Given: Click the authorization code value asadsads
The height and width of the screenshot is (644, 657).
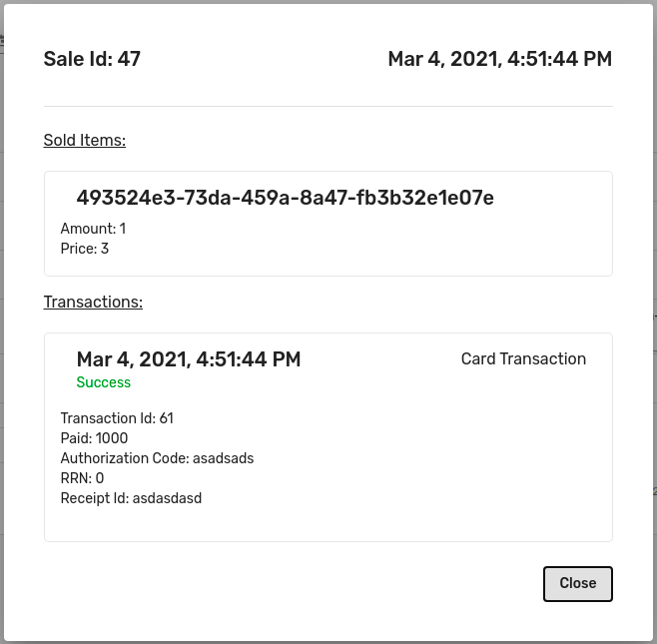Looking at the screenshot, I should (223, 458).
